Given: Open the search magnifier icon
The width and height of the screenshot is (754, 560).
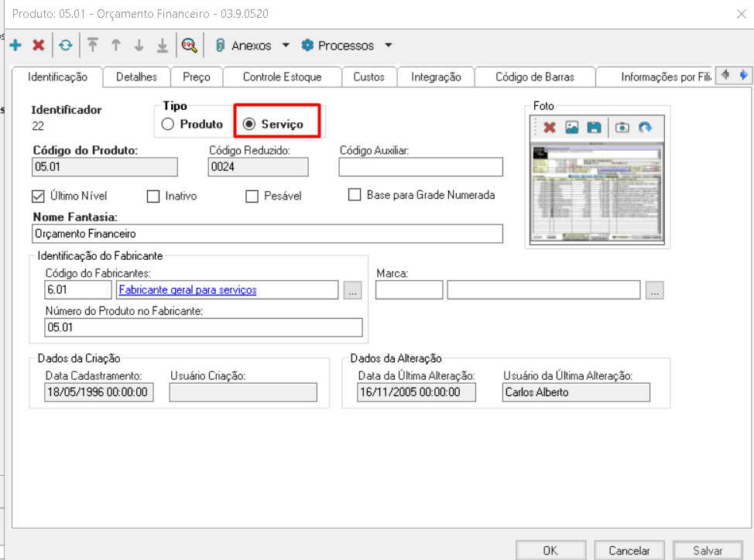Looking at the screenshot, I should (189, 45).
